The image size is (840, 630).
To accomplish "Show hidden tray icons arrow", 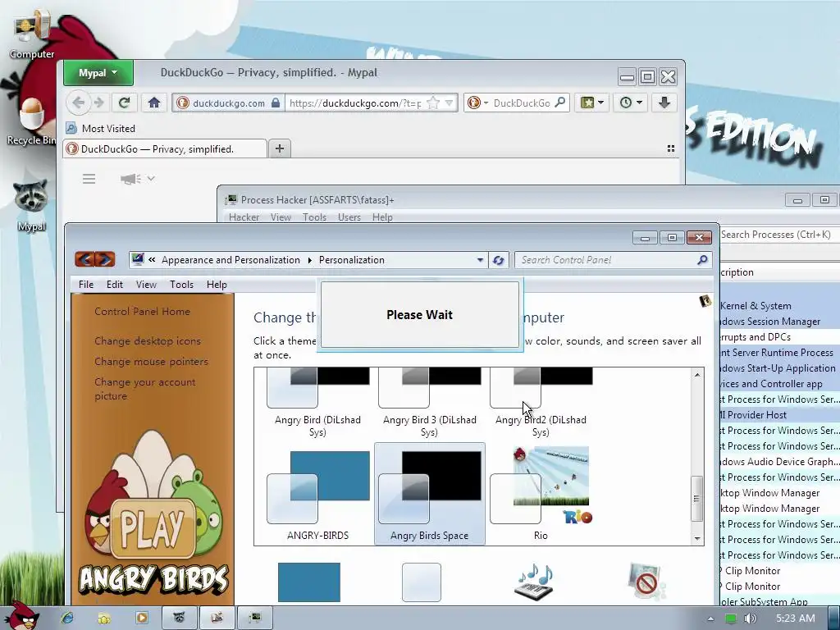I will click(x=710, y=619).
